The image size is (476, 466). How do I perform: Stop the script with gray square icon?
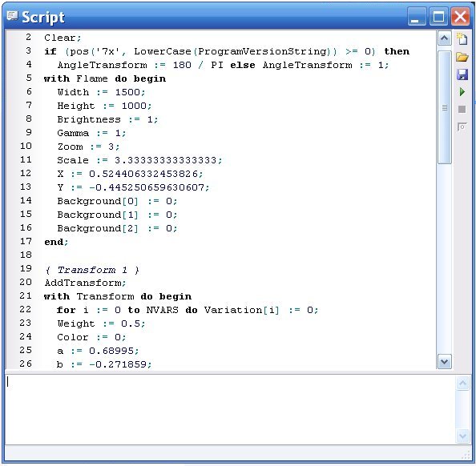pyautogui.click(x=462, y=109)
